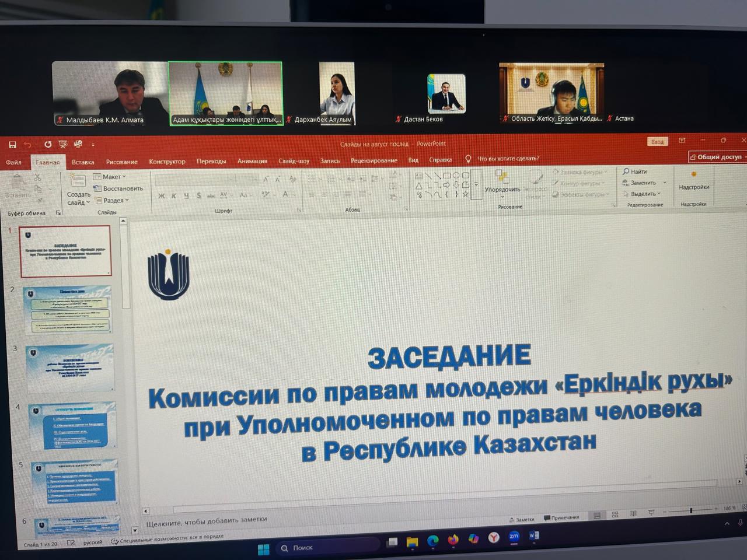Toggle italic formatting (К)
The image size is (747, 560).
tap(174, 196)
